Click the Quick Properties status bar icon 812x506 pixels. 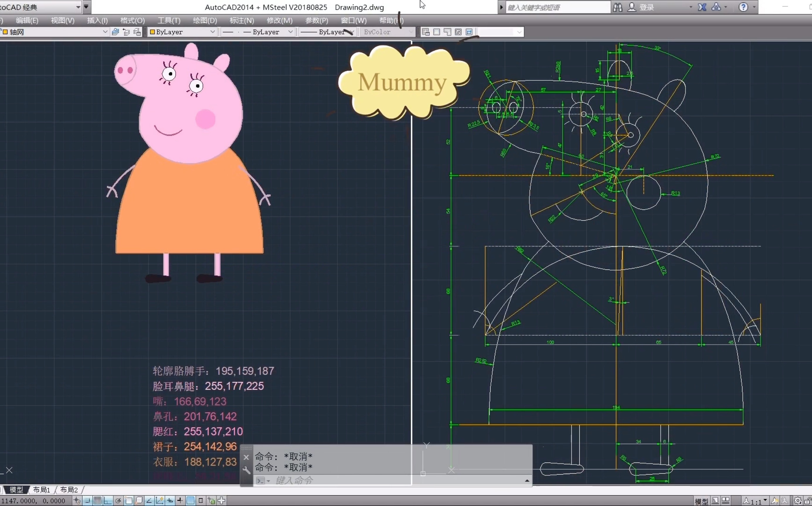[201, 501]
